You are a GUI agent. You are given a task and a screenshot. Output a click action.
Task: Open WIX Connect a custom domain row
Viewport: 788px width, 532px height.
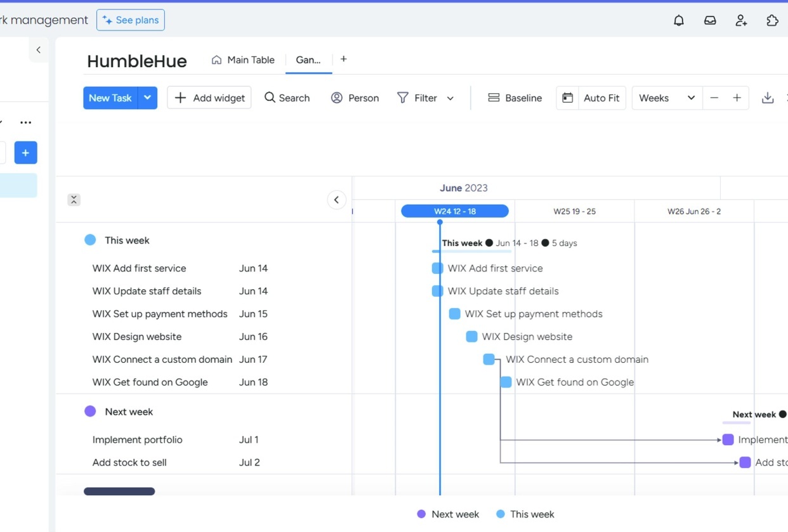(162, 360)
